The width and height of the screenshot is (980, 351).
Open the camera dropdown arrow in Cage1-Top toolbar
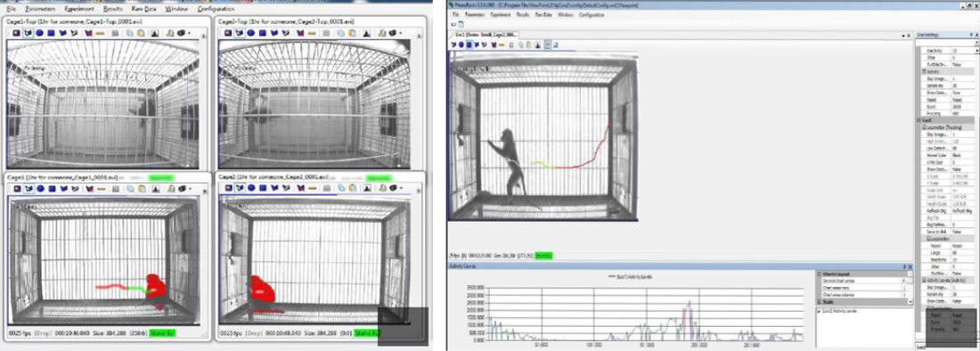point(189,33)
